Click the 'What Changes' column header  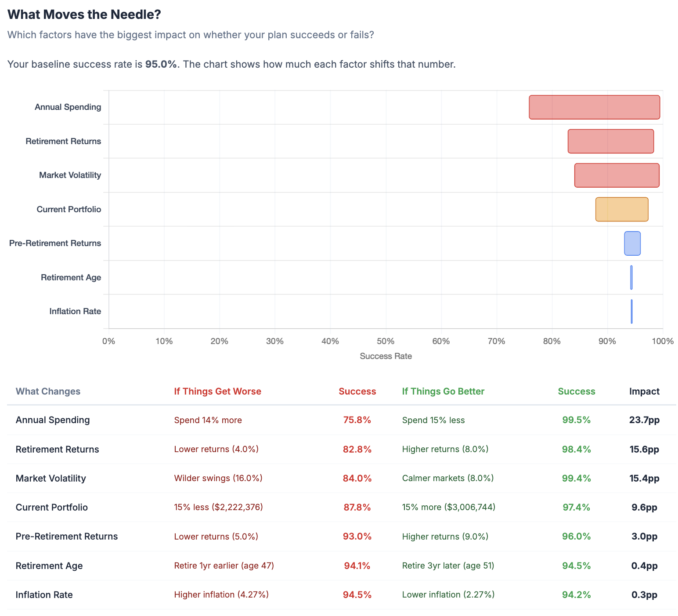click(x=48, y=391)
